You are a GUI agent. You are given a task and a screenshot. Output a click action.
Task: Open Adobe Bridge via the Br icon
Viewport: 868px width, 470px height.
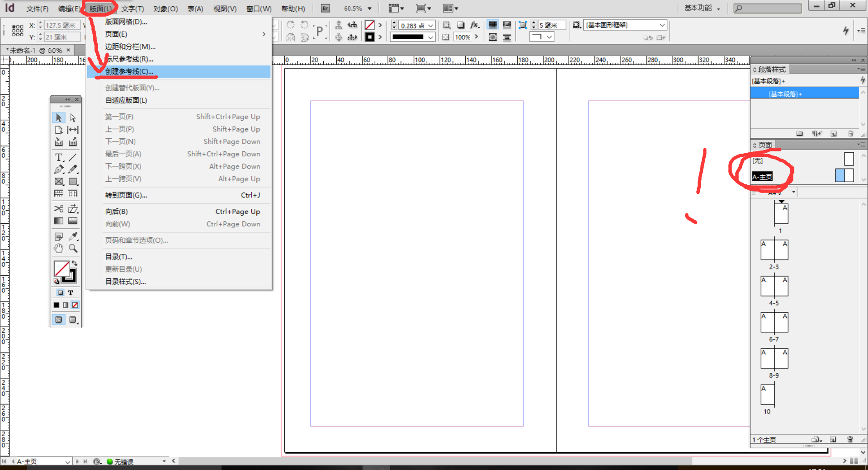325,8
